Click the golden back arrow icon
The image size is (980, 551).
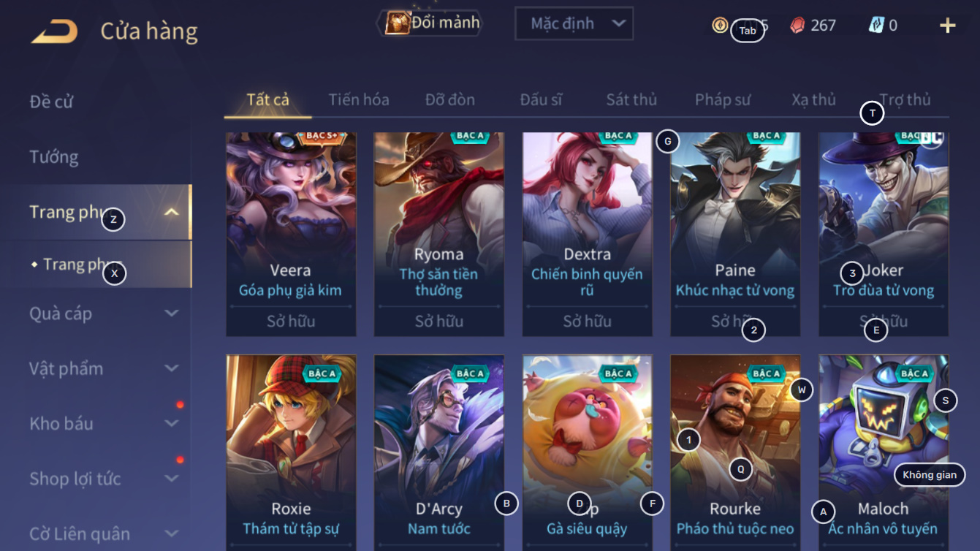[x=55, y=31]
